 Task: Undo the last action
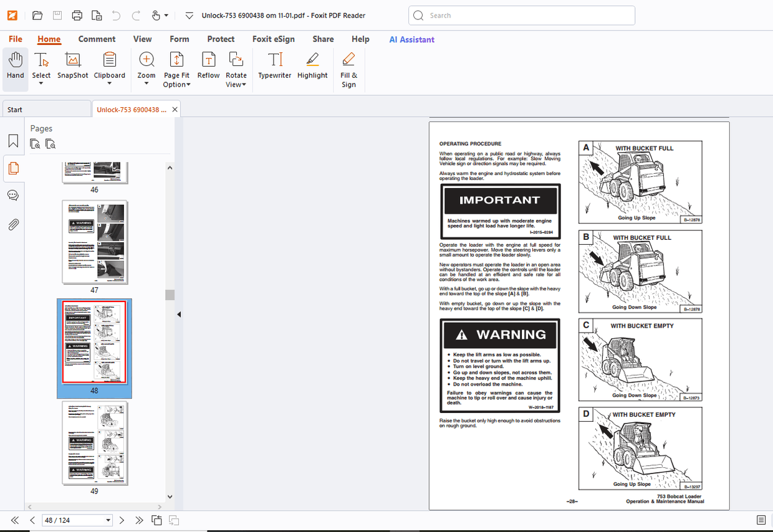pyautogui.click(x=116, y=15)
